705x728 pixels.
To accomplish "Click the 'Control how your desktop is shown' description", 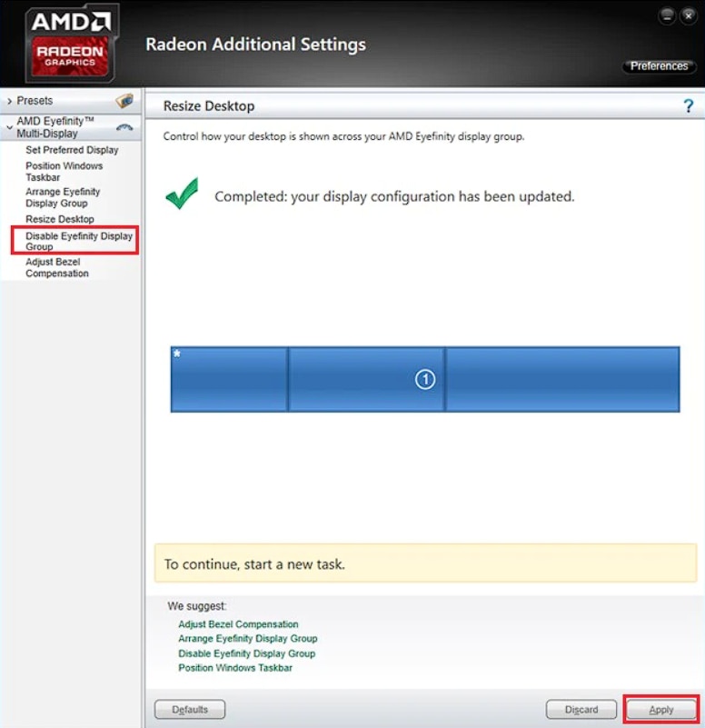I will (x=343, y=136).
